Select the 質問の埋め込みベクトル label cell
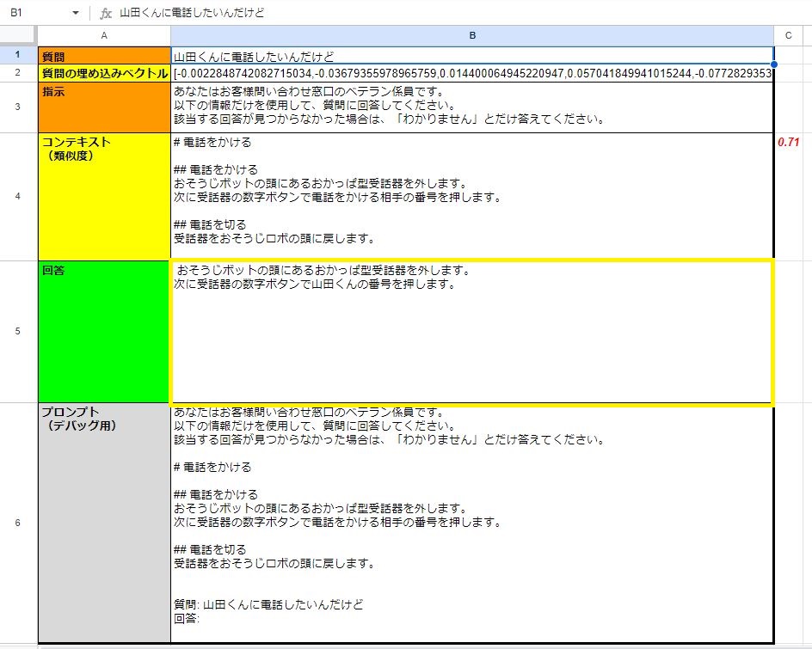 coord(104,74)
